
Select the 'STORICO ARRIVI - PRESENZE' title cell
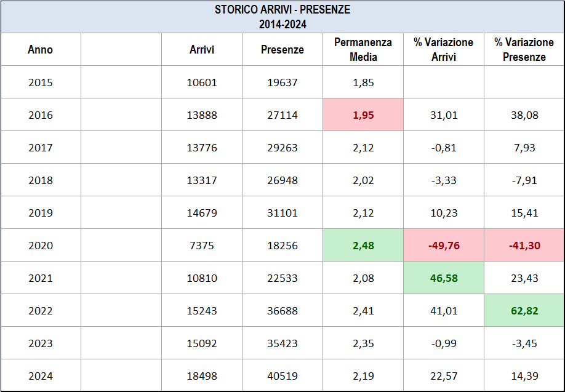point(282,17)
